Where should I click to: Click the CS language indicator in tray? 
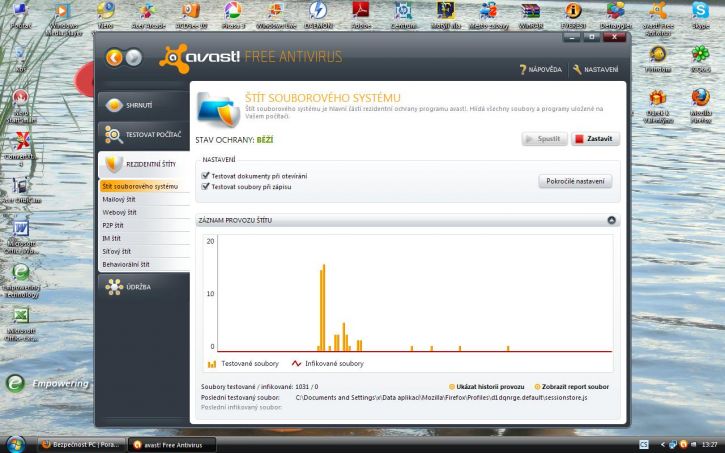point(643,445)
